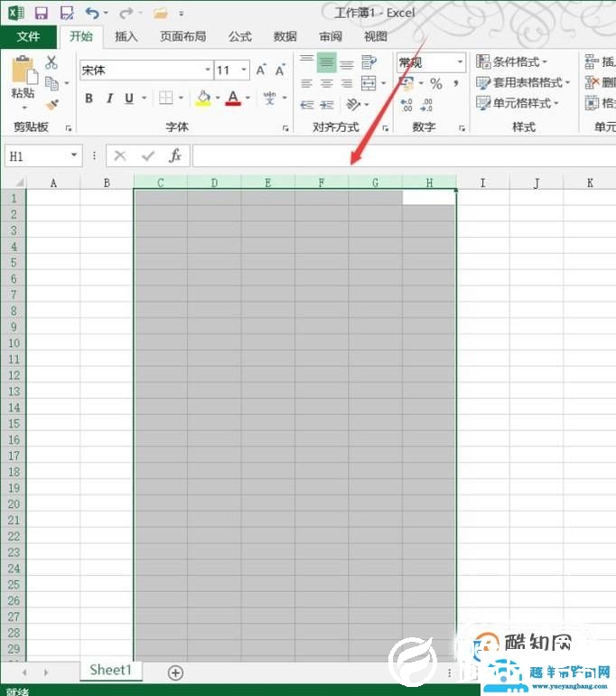Apply comma style number format
The width and height of the screenshot is (616, 696).
click(x=456, y=83)
